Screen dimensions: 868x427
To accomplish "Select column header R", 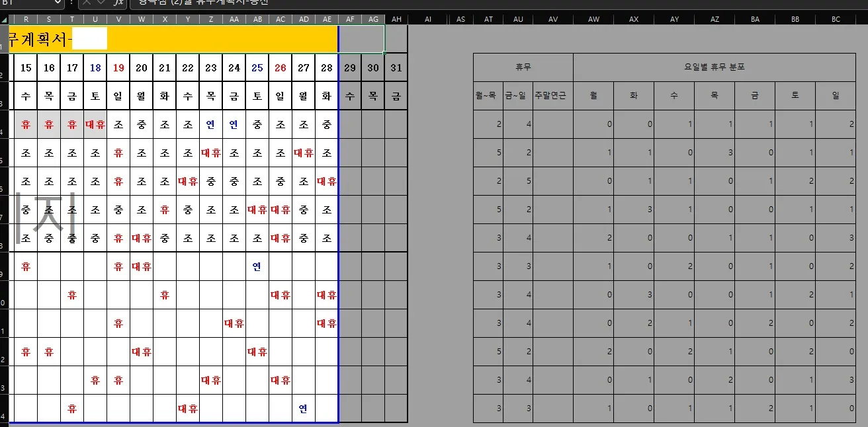I will tap(26, 19).
